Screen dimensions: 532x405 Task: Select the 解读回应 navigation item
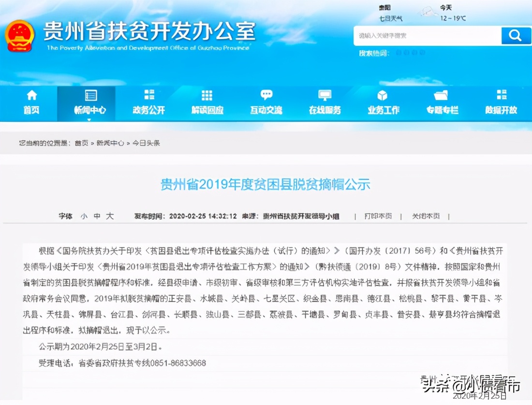(x=207, y=110)
